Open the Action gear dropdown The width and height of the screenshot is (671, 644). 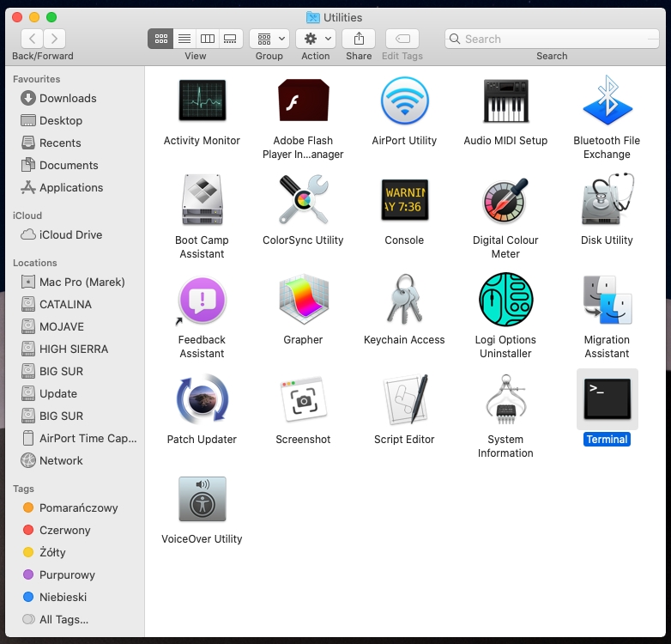[316, 39]
